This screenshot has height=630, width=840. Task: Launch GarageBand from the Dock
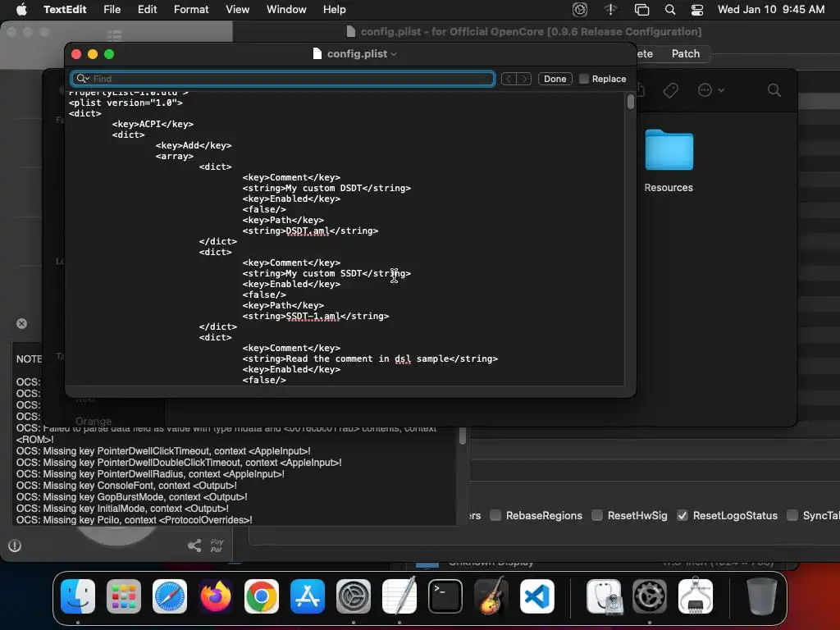click(491, 596)
